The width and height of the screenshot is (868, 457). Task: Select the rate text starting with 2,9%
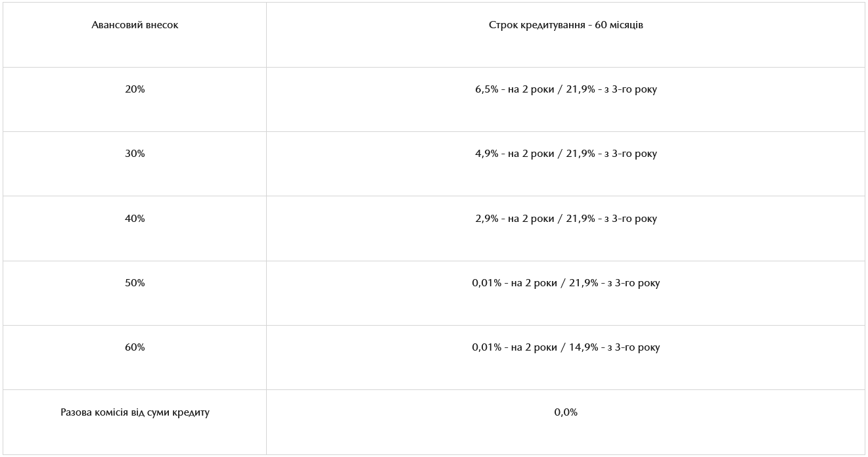(566, 219)
